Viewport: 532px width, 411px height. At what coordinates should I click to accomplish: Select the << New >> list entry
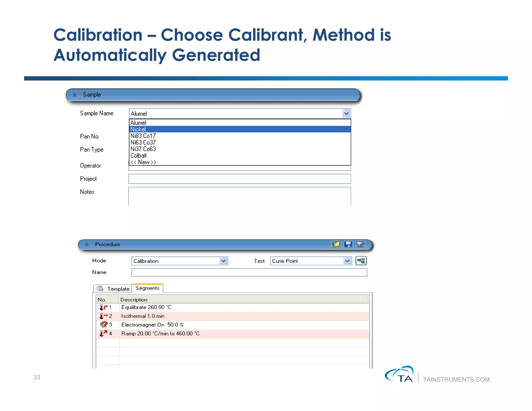143,162
